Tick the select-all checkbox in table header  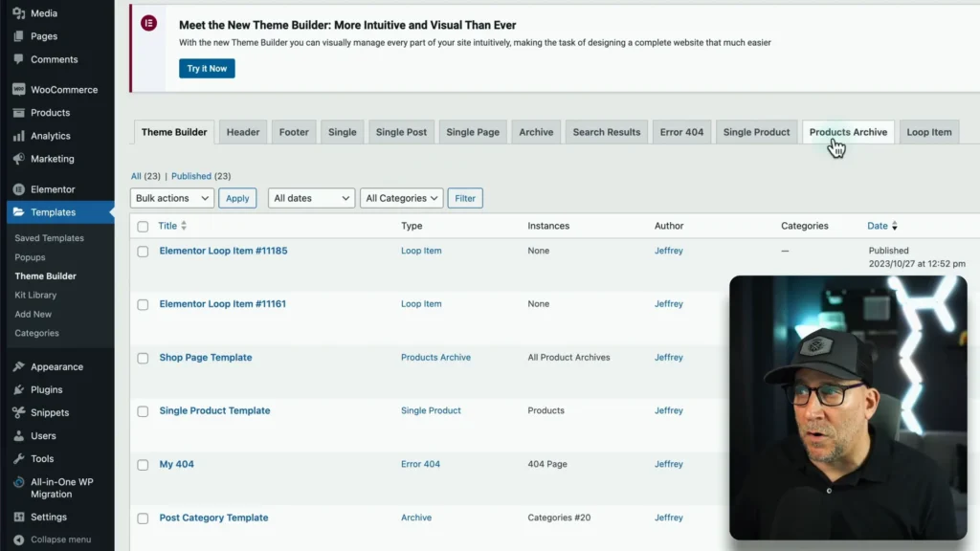click(143, 226)
